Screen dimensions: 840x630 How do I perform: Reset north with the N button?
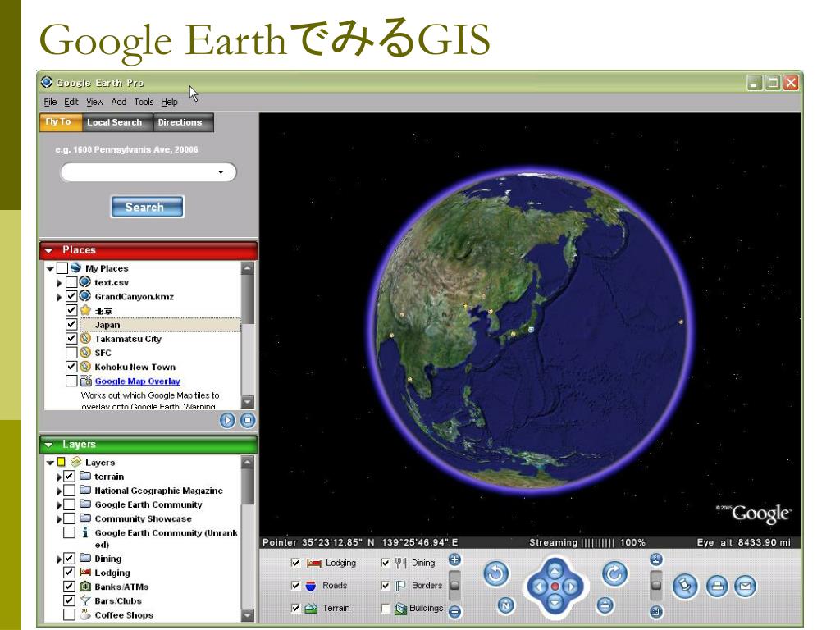click(x=505, y=605)
